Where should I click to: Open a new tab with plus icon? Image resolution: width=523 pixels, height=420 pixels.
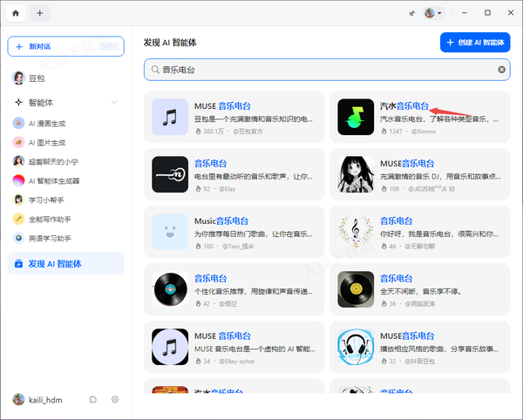pyautogui.click(x=41, y=13)
